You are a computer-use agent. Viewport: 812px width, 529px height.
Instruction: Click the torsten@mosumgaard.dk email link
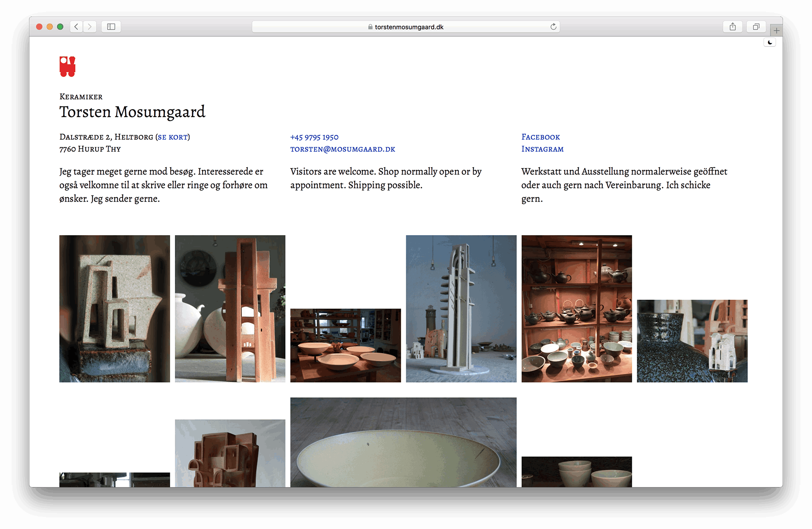point(343,149)
